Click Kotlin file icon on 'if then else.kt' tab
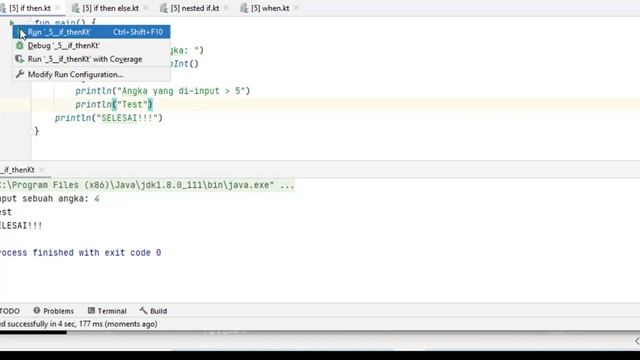 pos(76,8)
